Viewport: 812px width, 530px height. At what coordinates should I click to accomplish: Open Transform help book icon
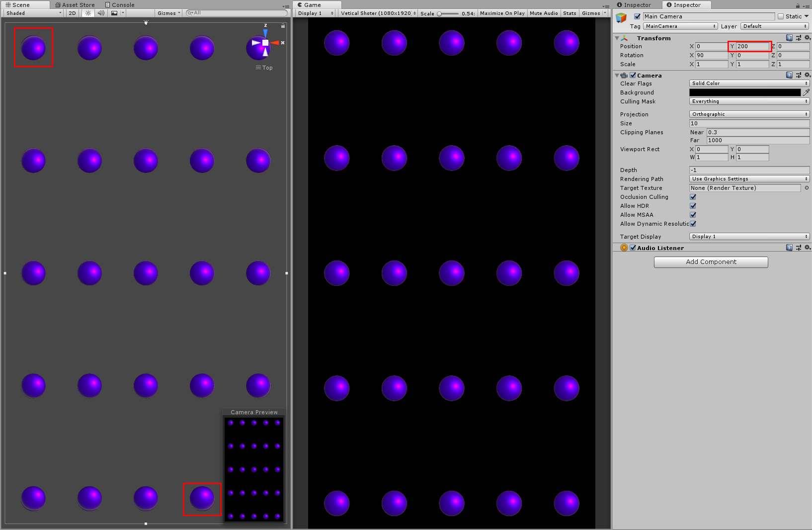(789, 38)
